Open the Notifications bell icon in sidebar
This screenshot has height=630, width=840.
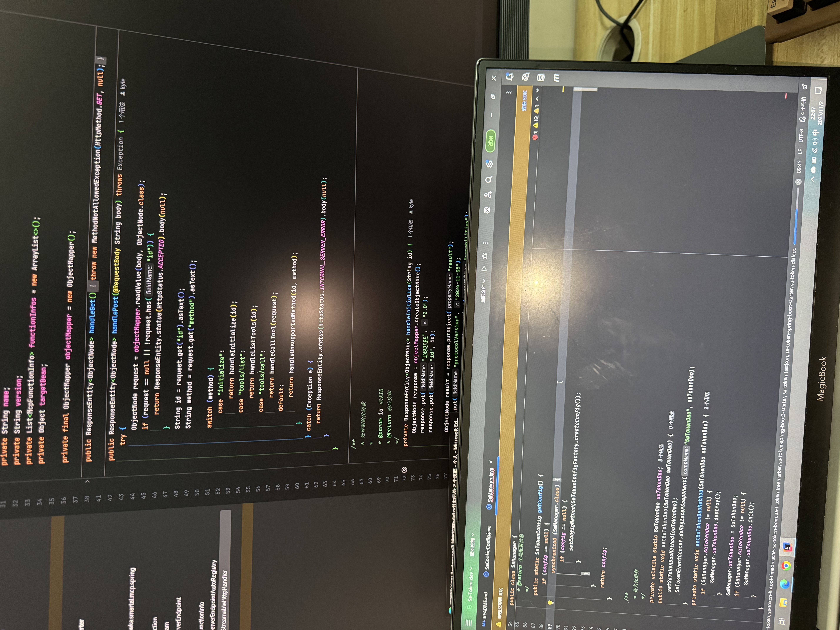[x=510, y=77]
